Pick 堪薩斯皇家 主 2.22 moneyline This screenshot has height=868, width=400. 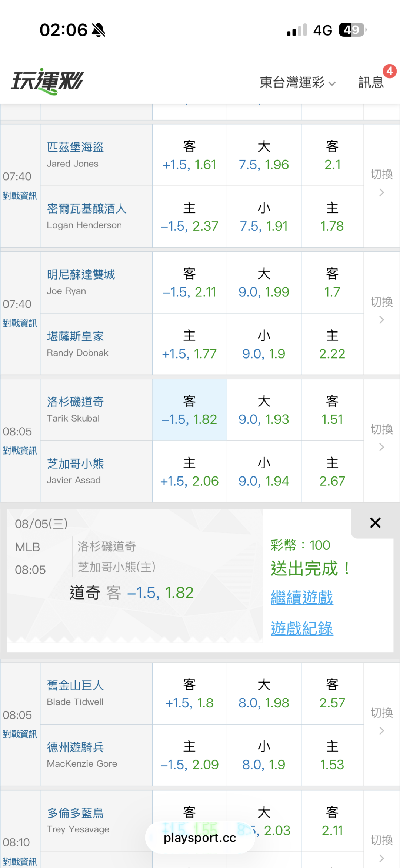click(x=332, y=344)
